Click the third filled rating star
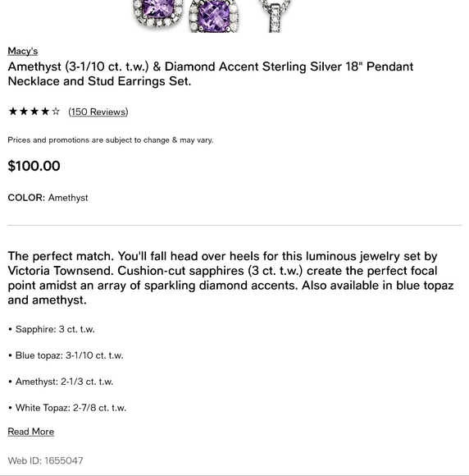Image resolution: width=469 pixels, height=476 pixels. (x=34, y=112)
